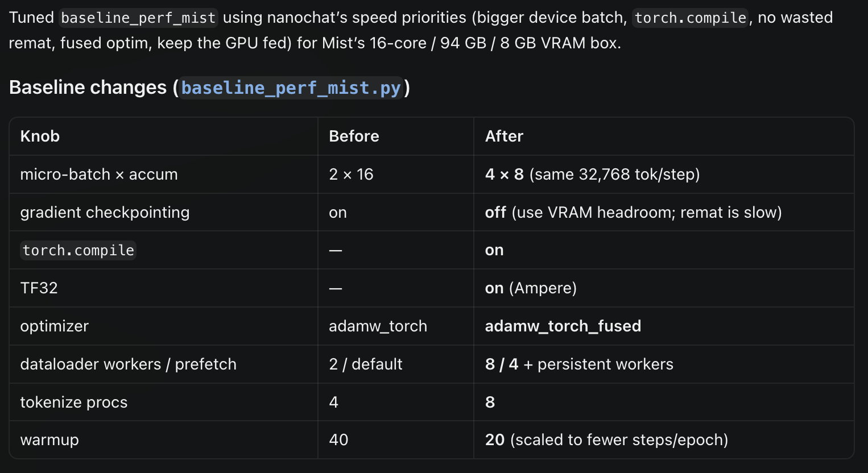The width and height of the screenshot is (868, 473).
Task: Click the After column header
Action: (504, 136)
